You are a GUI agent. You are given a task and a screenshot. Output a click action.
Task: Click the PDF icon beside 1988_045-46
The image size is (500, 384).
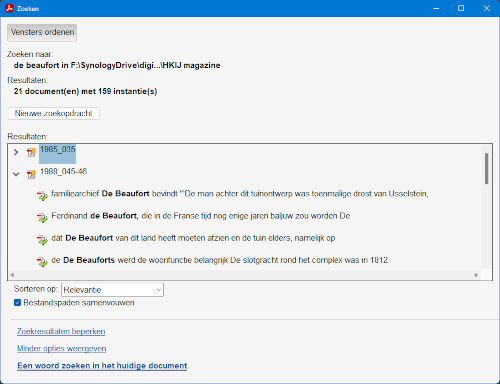31,174
